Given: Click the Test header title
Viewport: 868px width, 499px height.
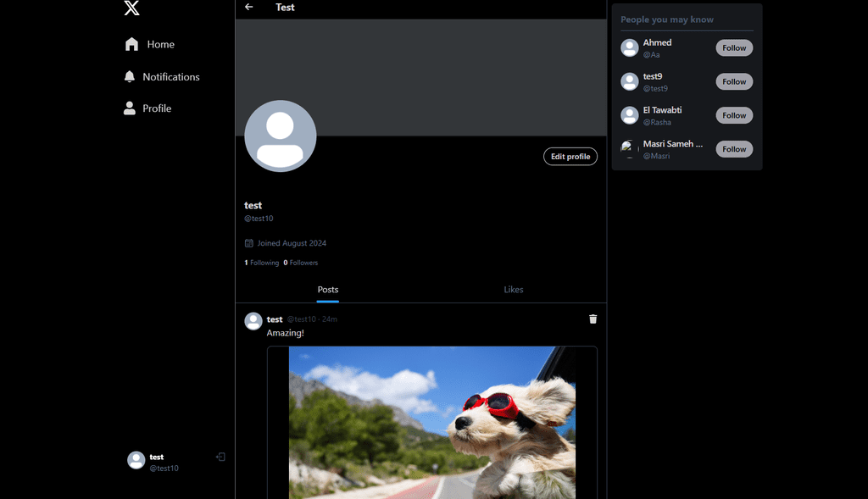Looking at the screenshot, I should [x=285, y=7].
